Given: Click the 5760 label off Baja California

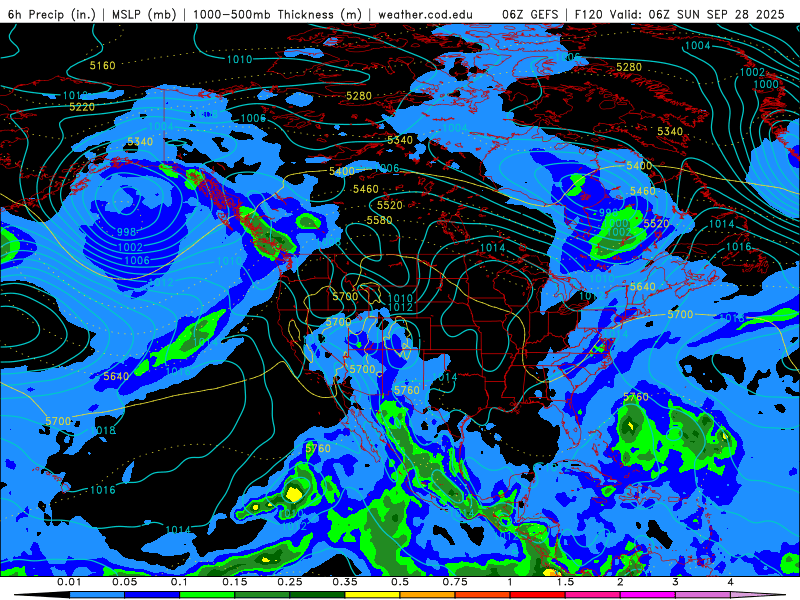Looking at the screenshot, I should [x=318, y=448].
